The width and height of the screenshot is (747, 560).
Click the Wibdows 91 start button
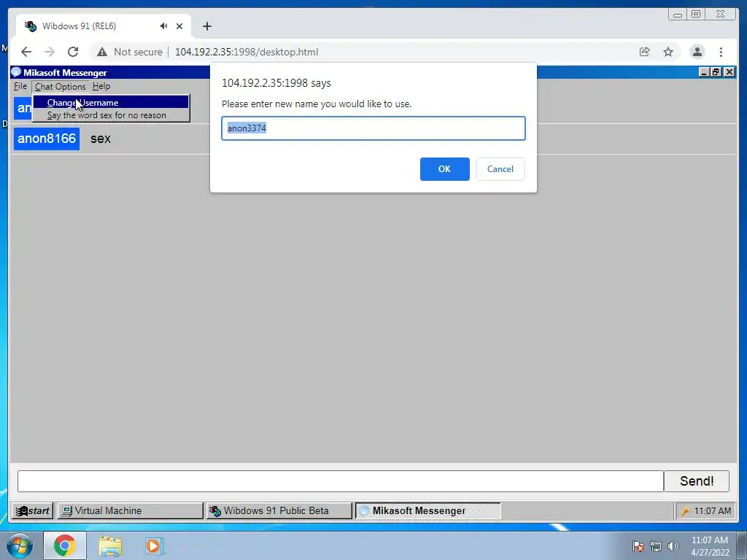tap(32, 511)
